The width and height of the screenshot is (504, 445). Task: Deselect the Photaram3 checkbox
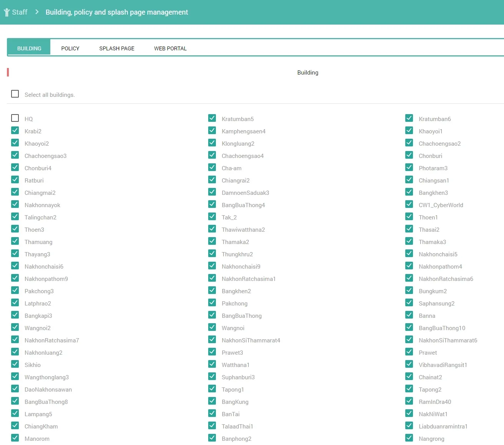pos(409,167)
